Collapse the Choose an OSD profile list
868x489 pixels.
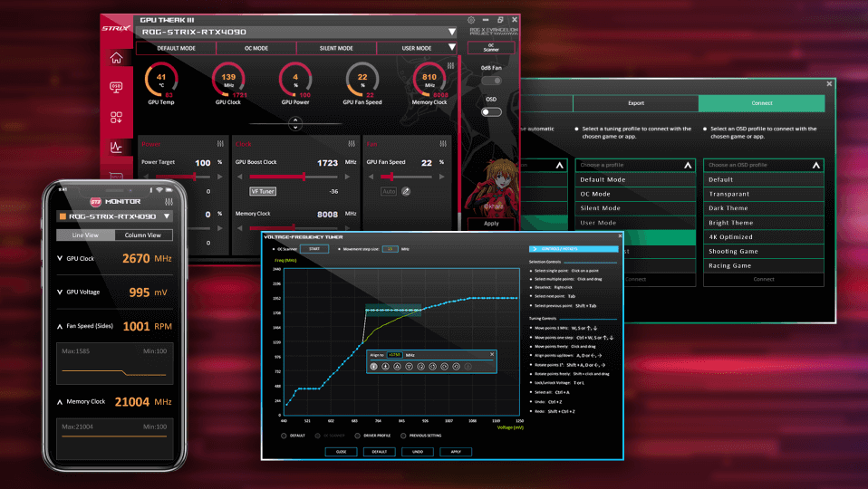(x=815, y=165)
